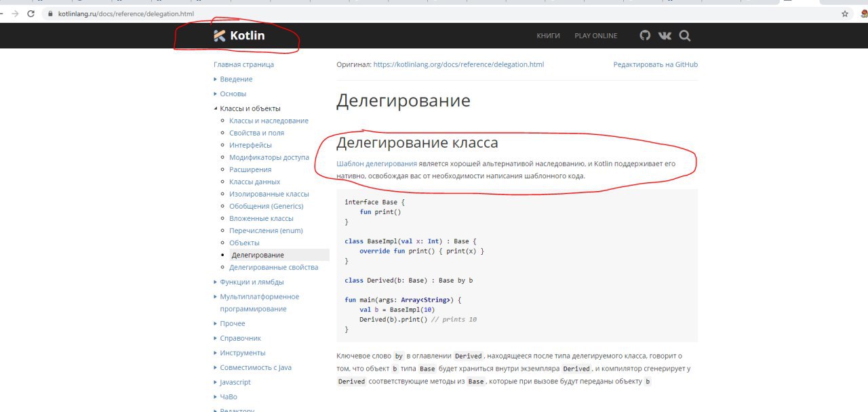Viewport: 868px width, 412px height.
Task: Click the main Делегирование page title
Action: [x=403, y=101]
